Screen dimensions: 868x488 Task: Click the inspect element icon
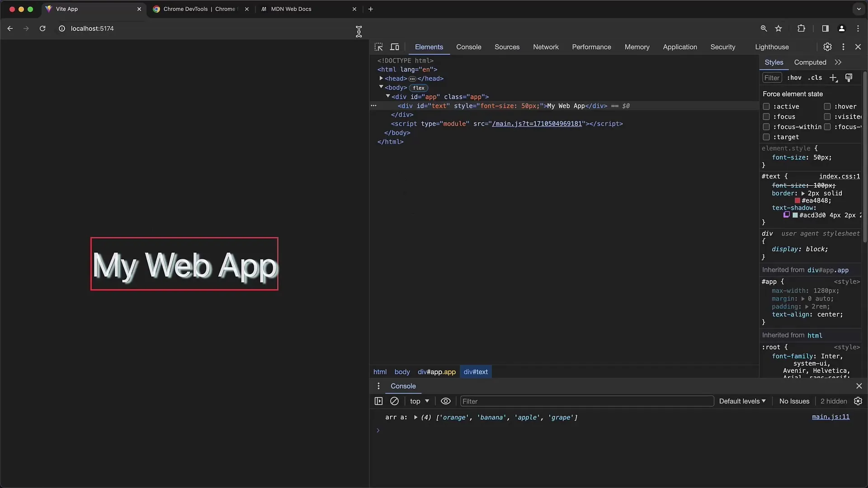coord(378,47)
